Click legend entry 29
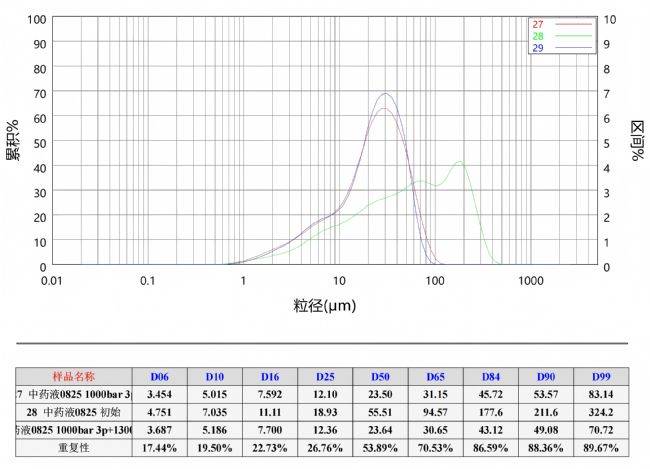650x469 pixels. [537, 46]
